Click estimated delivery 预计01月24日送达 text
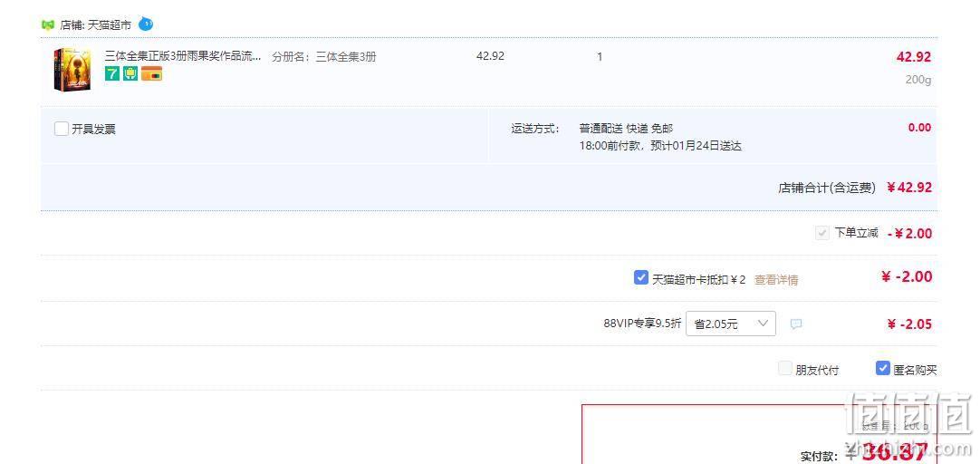 696,146
